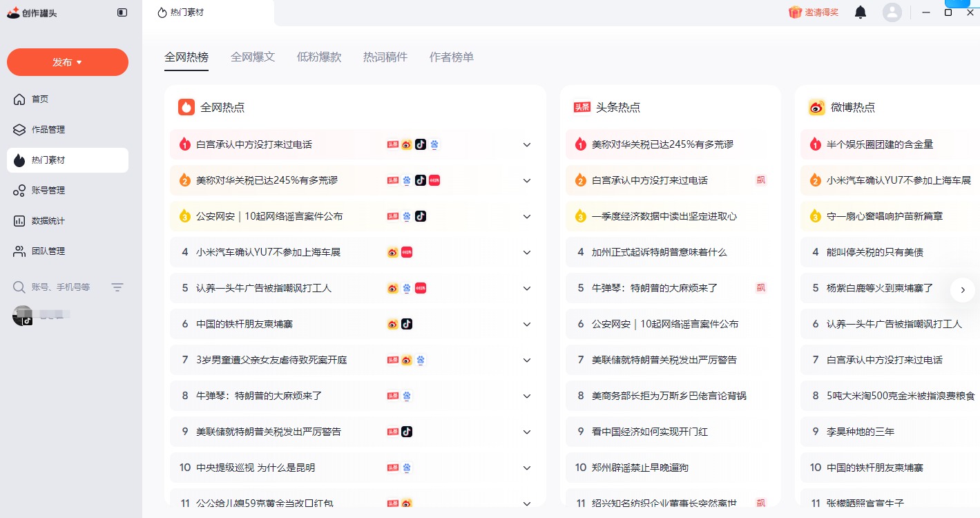Image resolution: width=980 pixels, height=518 pixels.
Task: Go to 账号管理 in sidebar
Action: coord(48,191)
